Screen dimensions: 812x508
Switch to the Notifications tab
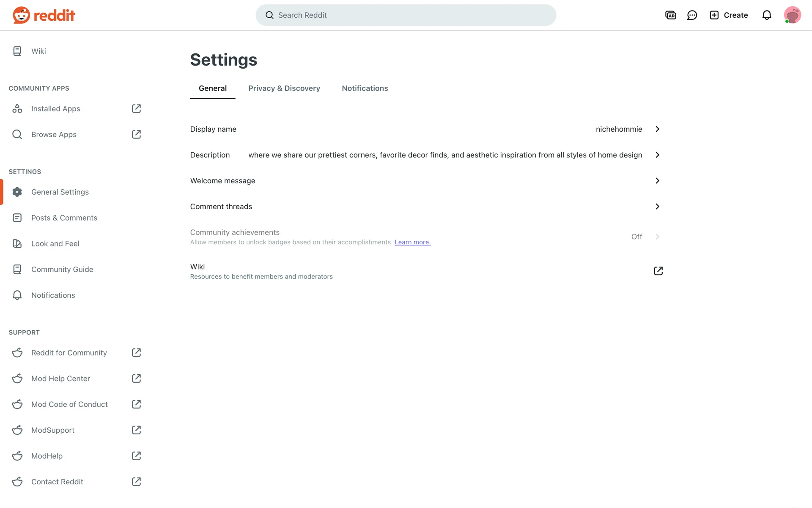[x=365, y=88]
